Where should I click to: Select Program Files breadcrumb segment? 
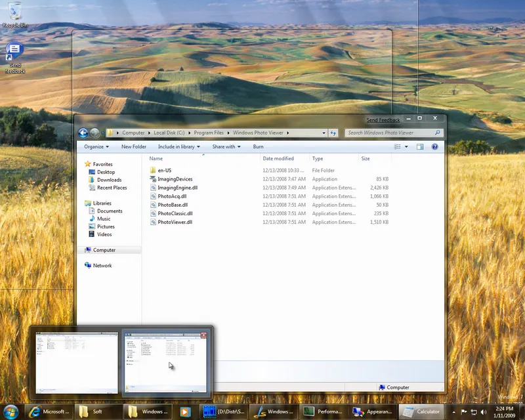pos(209,133)
